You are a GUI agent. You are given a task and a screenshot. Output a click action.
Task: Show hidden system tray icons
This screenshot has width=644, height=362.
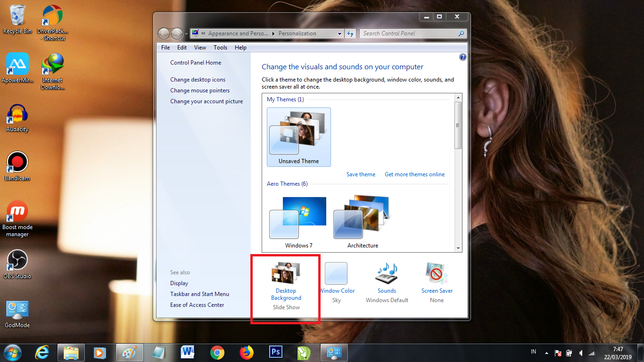(546, 353)
